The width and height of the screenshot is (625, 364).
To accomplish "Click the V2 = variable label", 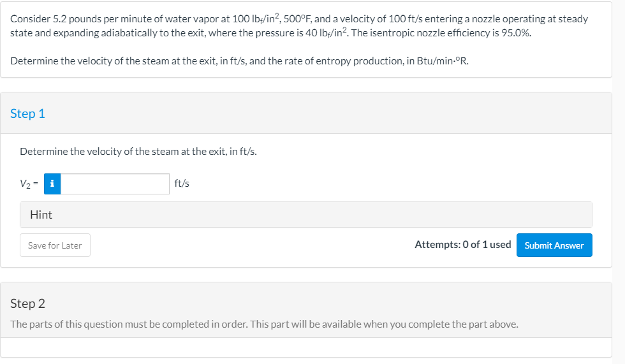I will tap(29, 184).
